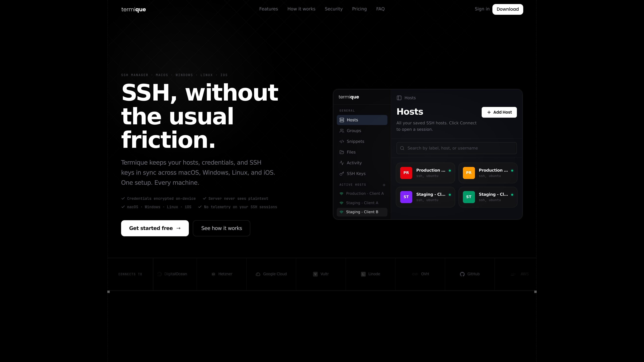Open the Pricing nav item
Viewport: 644px width, 362px height.
click(x=359, y=9)
